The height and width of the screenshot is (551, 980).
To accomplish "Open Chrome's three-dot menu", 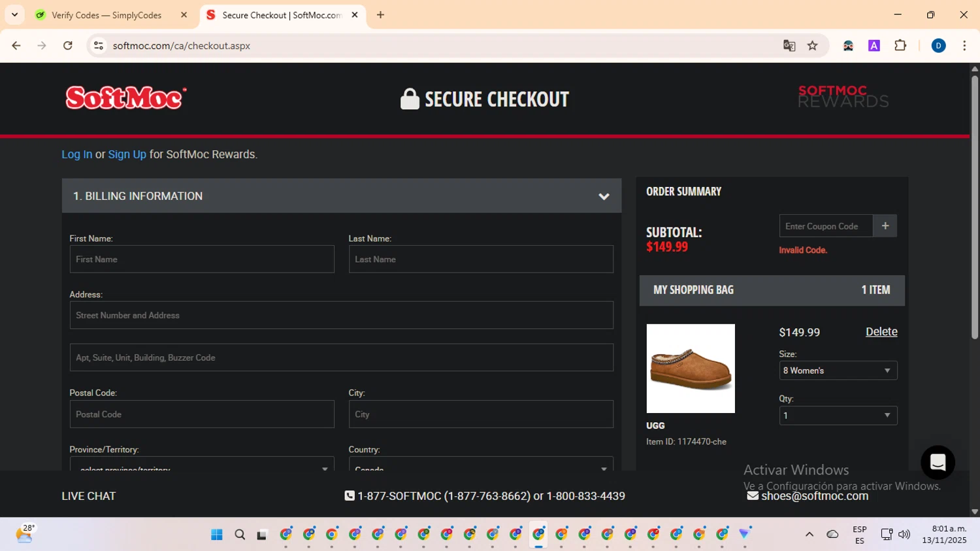I will point(964,46).
